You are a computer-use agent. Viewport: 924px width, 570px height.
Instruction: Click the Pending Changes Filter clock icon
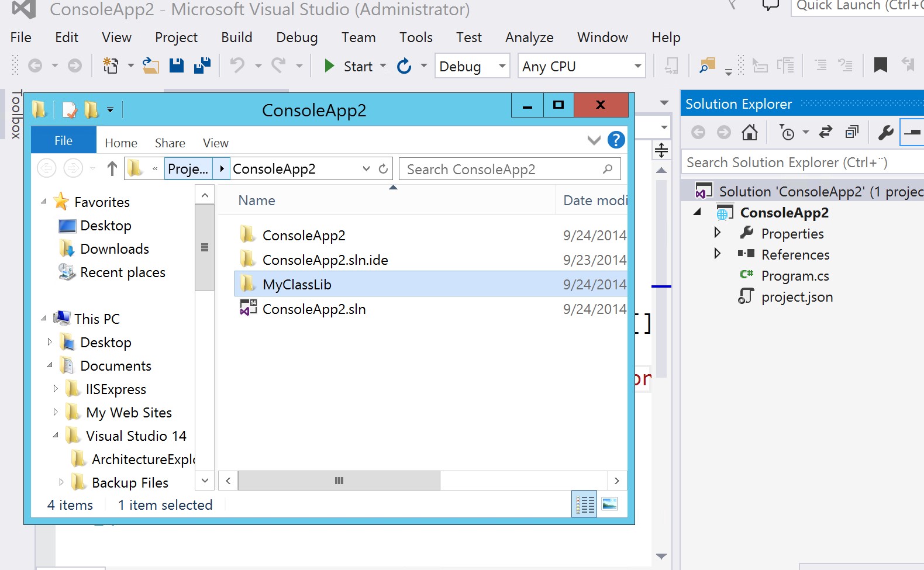coord(787,133)
